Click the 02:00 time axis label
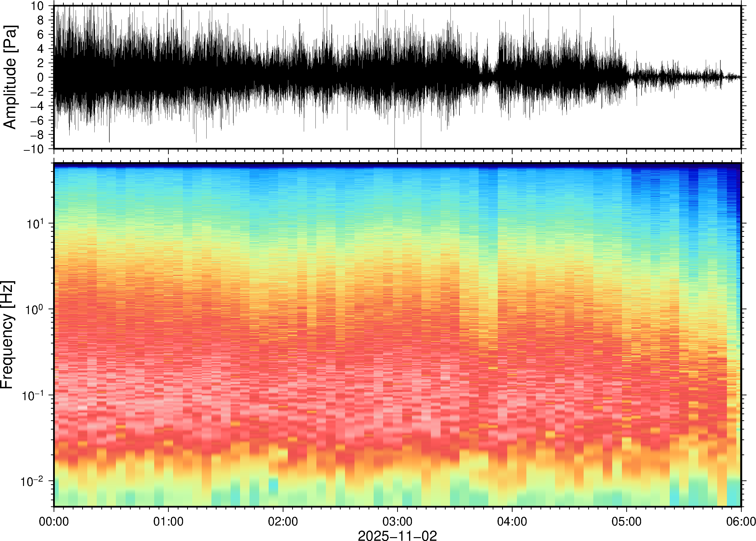Screen dimensions: 756x541 pyautogui.click(x=283, y=521)
